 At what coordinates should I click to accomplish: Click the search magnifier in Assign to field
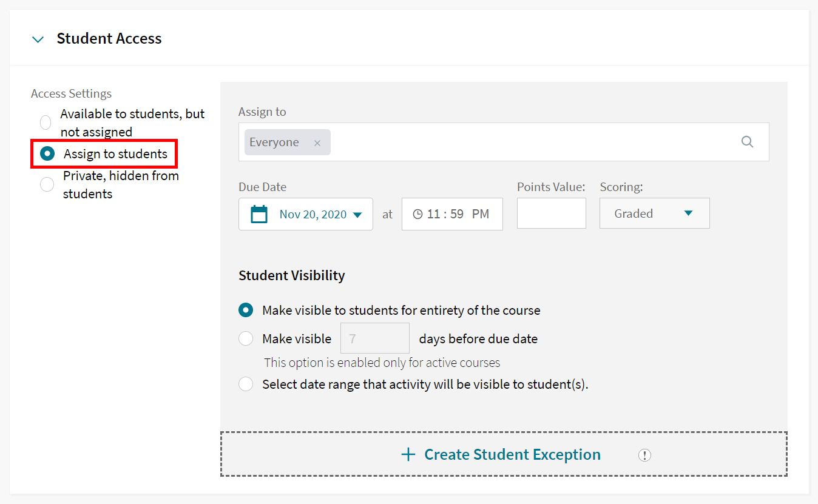(747, 141)
